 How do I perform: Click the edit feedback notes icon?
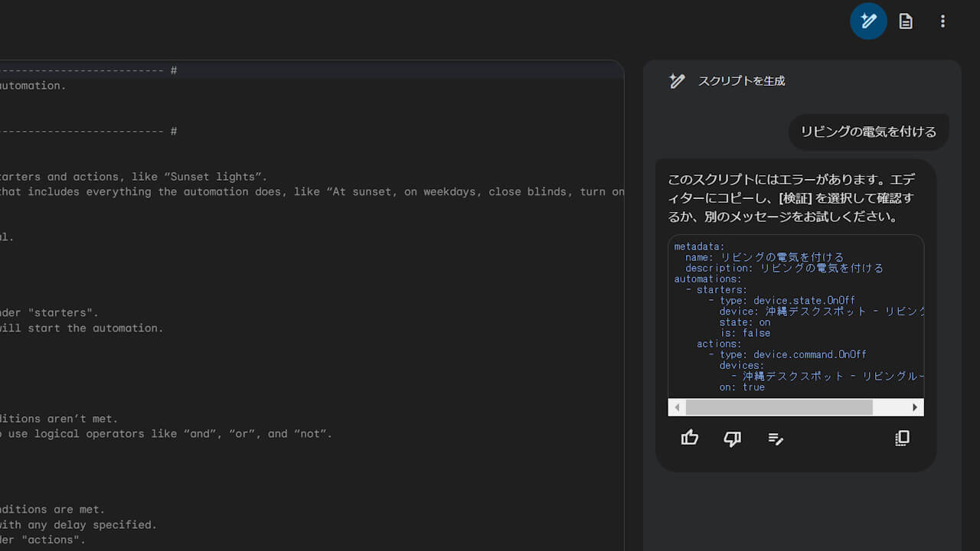[776, 439]
